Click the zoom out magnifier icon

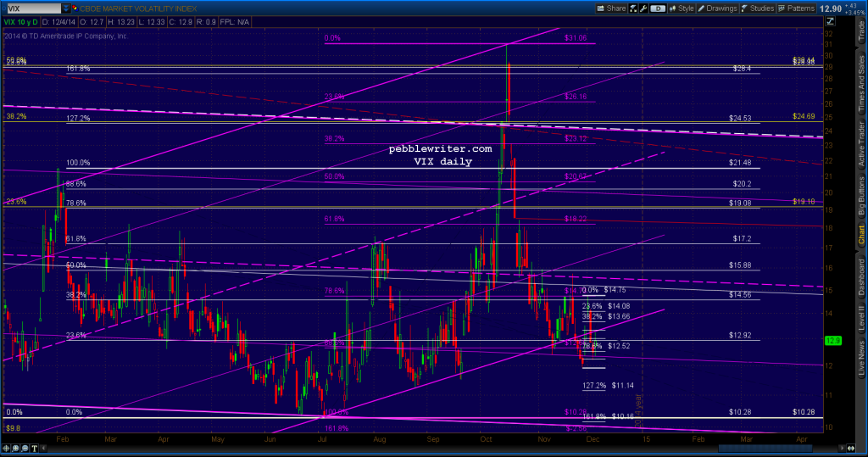pos(25,449)
